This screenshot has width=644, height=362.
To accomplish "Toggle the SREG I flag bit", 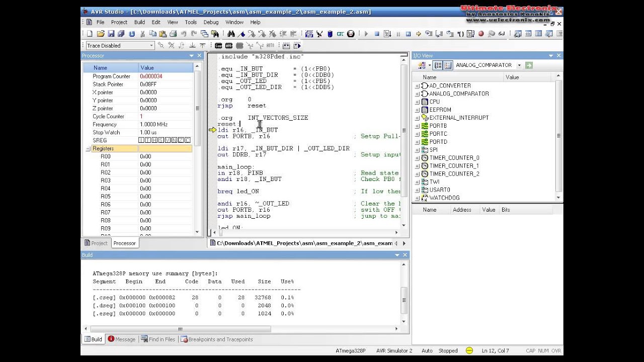I will [141, 140].
